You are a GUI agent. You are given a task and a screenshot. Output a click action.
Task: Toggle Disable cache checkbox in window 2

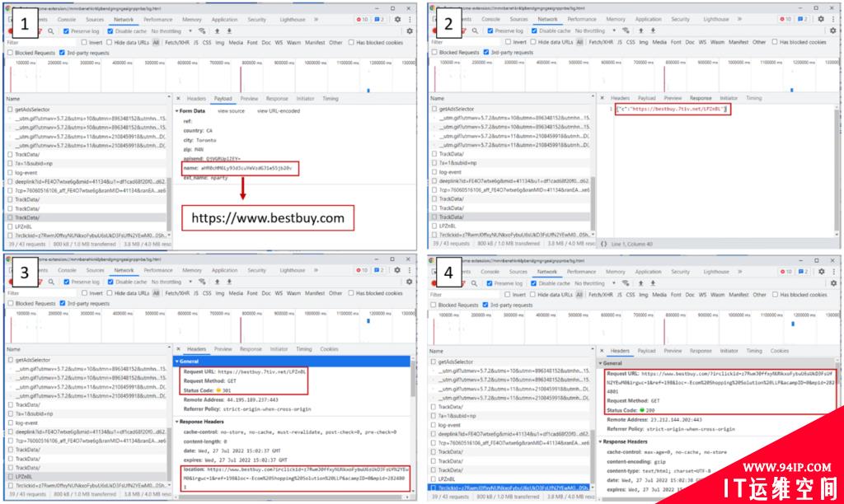click(x=534, y=30)
